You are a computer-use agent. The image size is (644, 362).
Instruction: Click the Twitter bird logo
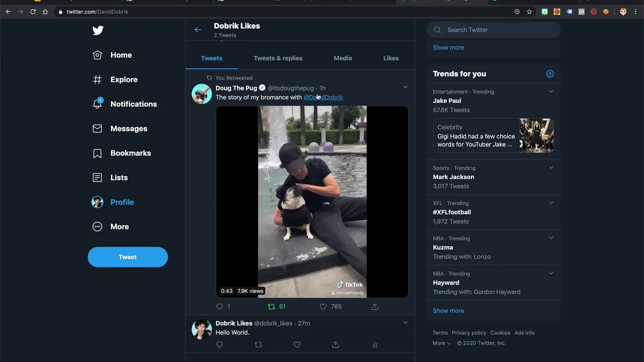[x=98, y=30]
